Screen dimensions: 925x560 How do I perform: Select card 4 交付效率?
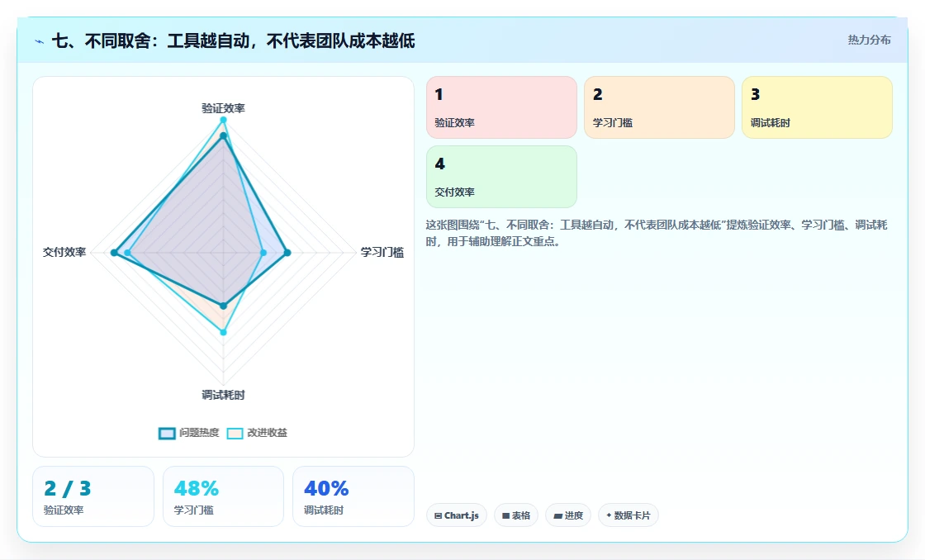(x=501, y=177)
